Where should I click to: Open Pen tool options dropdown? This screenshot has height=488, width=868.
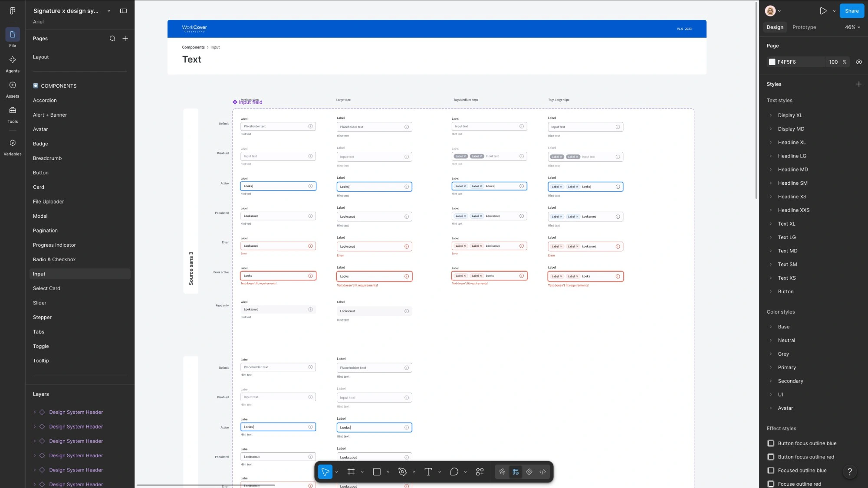[x=414, y=472]
